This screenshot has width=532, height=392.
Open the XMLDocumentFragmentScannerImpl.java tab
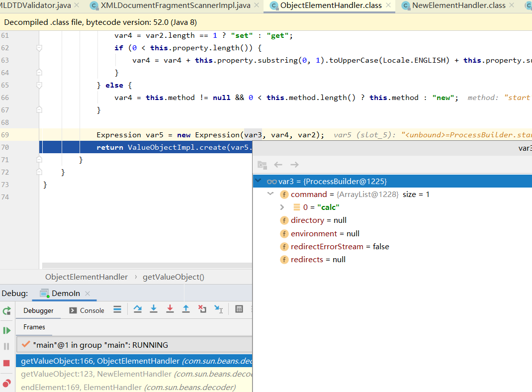click(175, 6)
